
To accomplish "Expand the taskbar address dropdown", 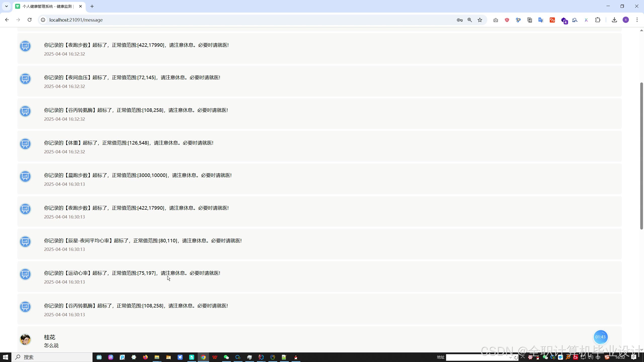I will pos(510,357).
